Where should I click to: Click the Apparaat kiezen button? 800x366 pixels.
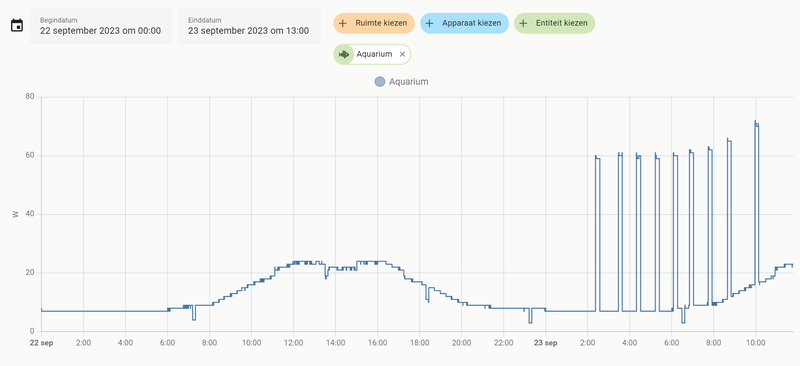[x=464, y=23]
